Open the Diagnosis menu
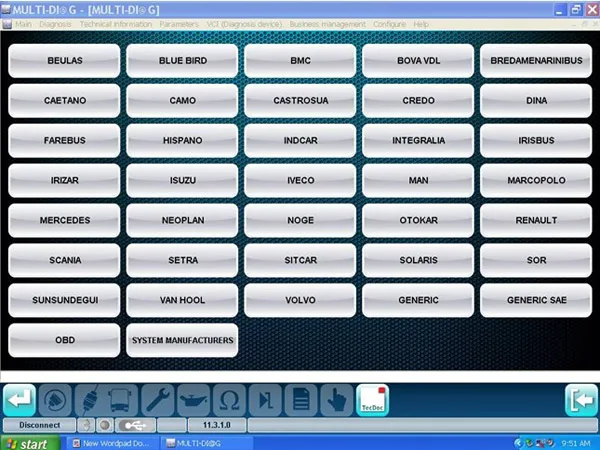 click(x=55, y=24)
